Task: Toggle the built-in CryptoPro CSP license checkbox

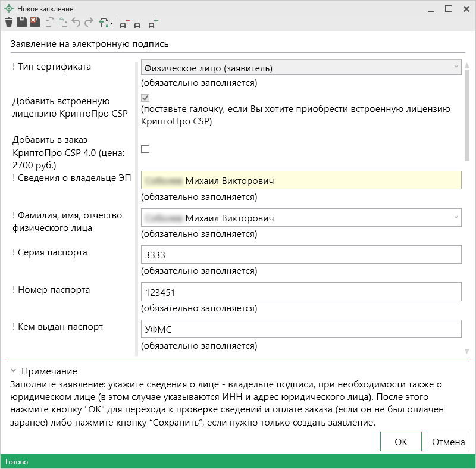Action: point(145,98)
